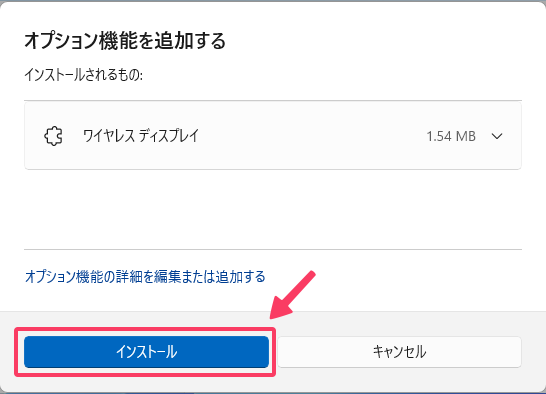Click the divider line above the blue link
Image resolution: width=546 pixels, height=394 pixels.
273,249
